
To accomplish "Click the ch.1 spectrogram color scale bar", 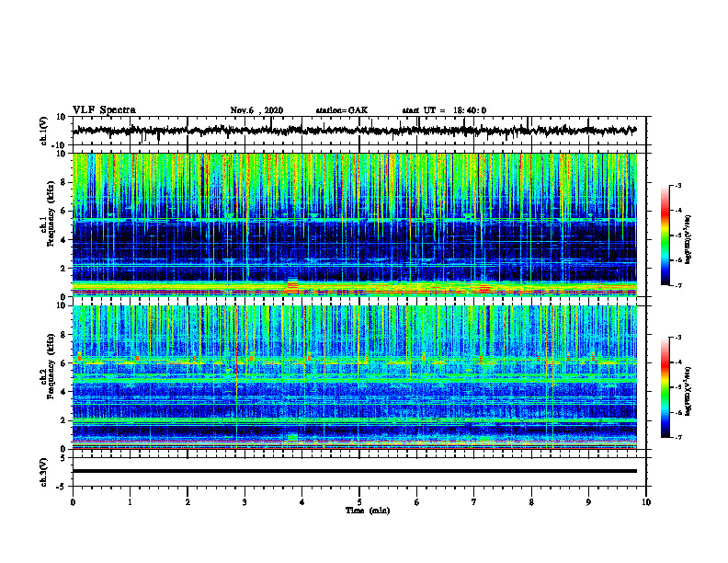I will click(665, 236).
